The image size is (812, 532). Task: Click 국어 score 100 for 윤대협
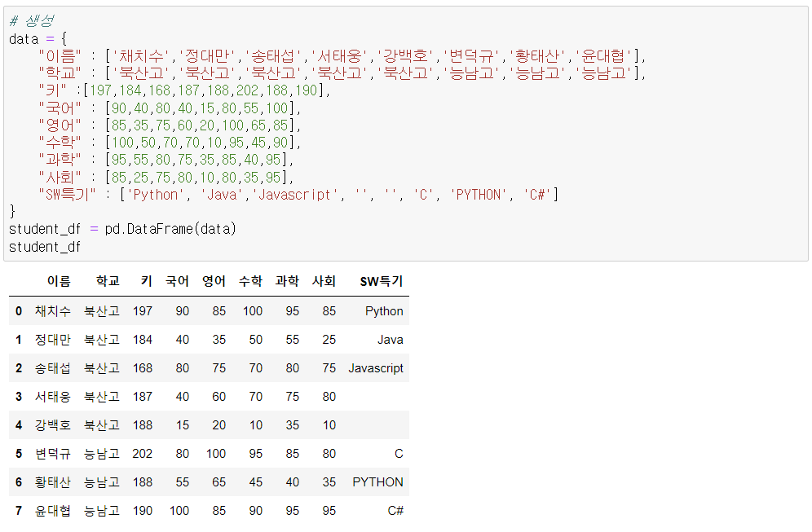179,510
